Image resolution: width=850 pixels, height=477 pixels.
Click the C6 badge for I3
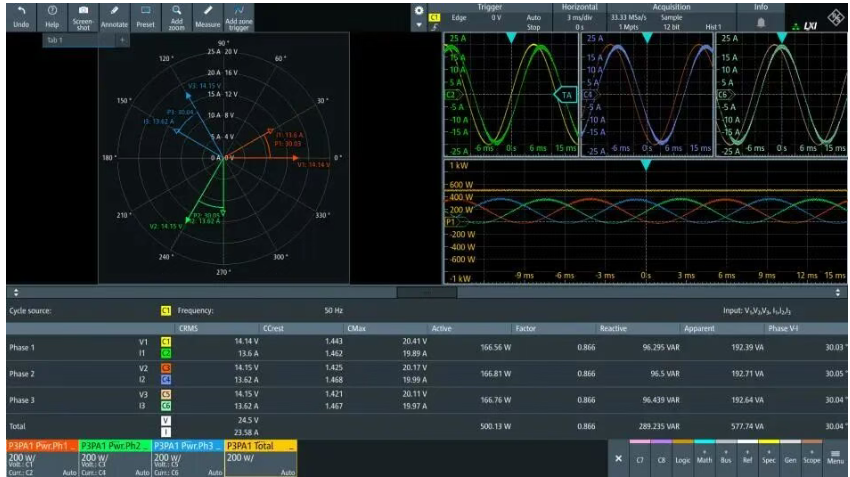tap(166, 406)
